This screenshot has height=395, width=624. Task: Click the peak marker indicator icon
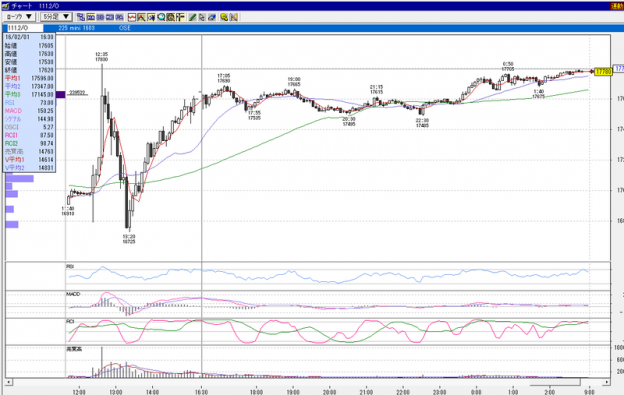[141, 17]
